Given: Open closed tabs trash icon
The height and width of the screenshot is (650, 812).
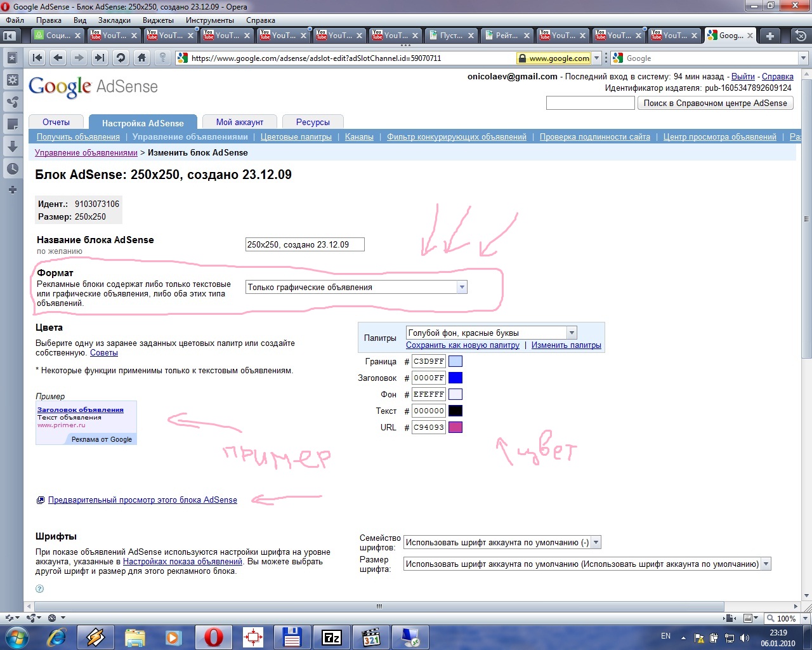Looking at the screenshot, I should 801,36.
